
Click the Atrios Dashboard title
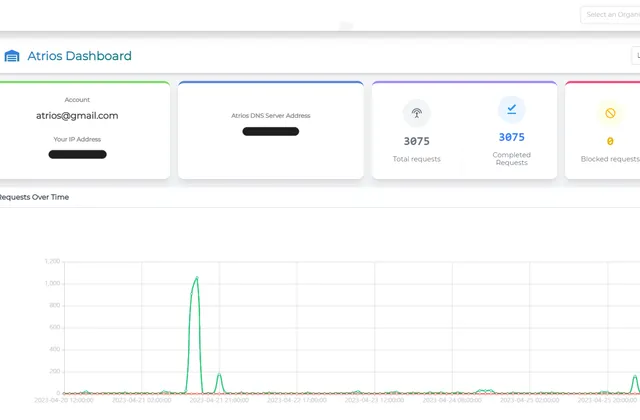click(x=80, y=56)
